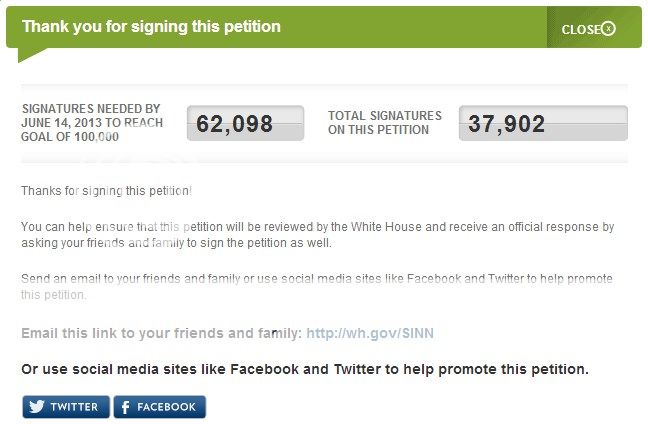Select the 'Total signatures on this petition' label
Screen dimensions: 648x424
[x=378, y=123]
